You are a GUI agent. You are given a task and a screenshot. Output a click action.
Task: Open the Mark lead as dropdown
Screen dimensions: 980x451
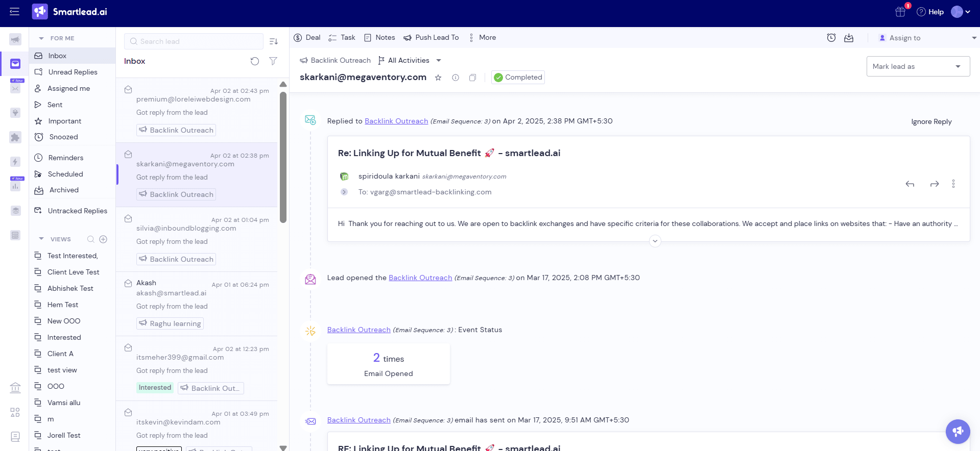click(x=918, y=66)
